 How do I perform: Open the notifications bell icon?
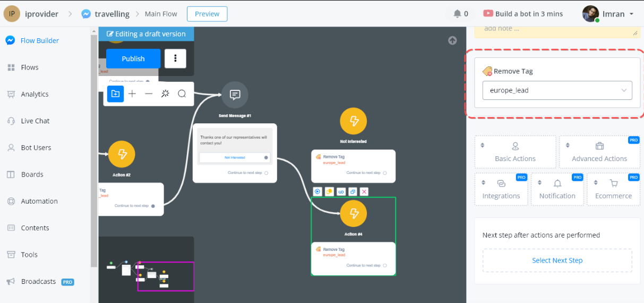coord(457,14)
